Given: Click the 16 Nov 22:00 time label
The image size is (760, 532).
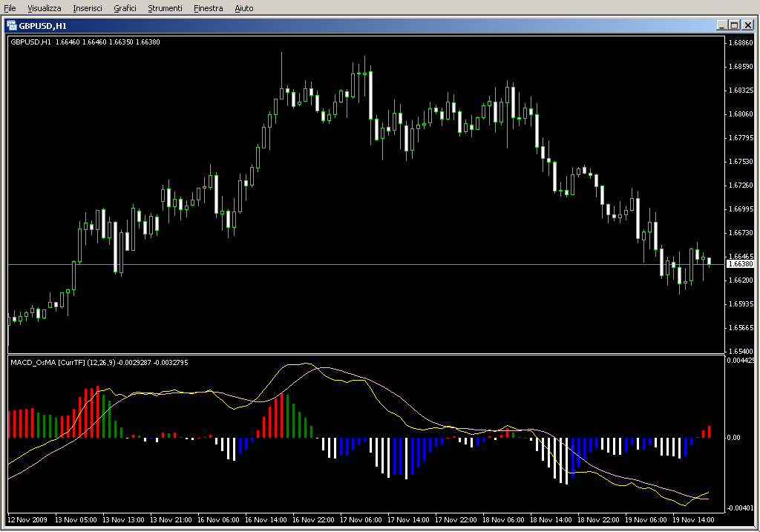Looking at the screenshot, I should (313, 520).
